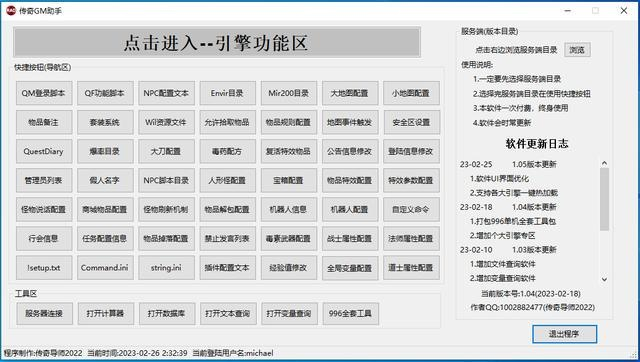This screenshot has width=640, height=362.
Task: Open 机器人配置
Action: 350,209
